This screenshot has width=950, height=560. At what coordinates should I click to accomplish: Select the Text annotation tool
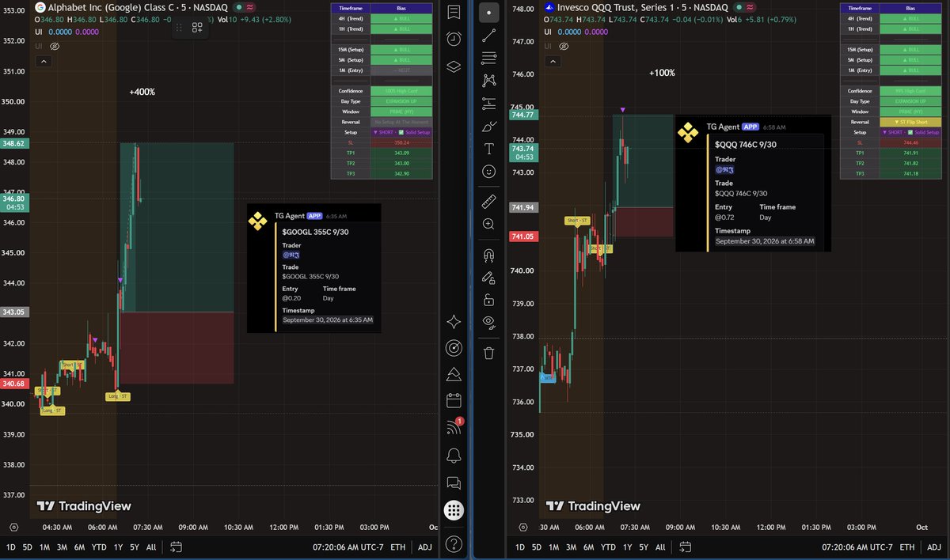click(488, 149)
